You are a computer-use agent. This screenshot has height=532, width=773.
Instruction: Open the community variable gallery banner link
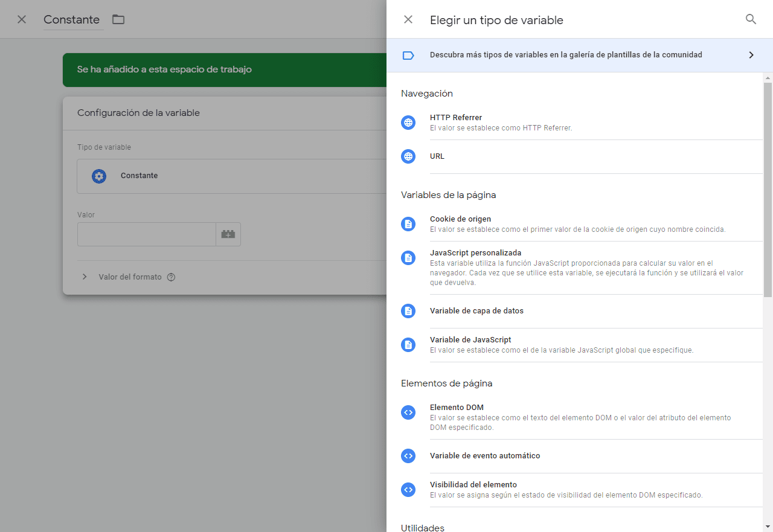566,54
